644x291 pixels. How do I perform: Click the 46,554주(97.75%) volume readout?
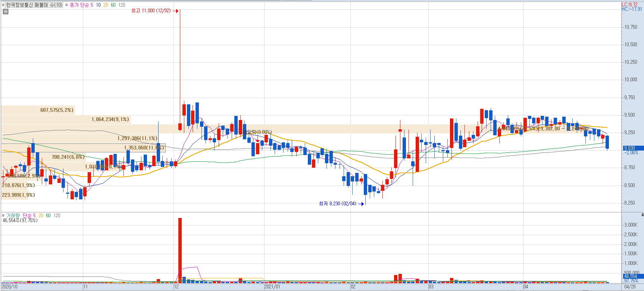click(x=20, y=220)
